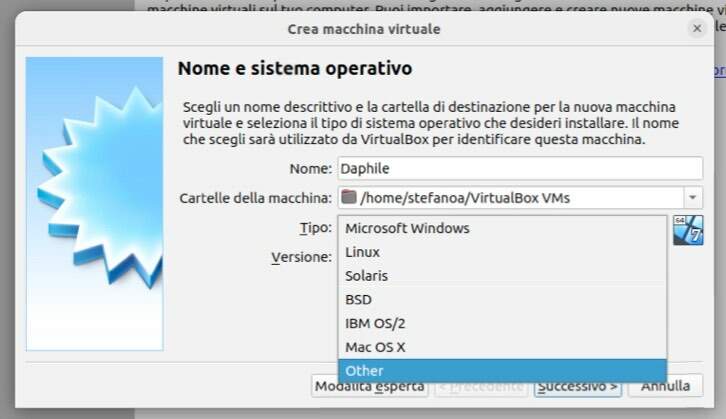Open the Cartelle della macchina folder dropdown arrow
726x419 pixels.
point(693,198)
